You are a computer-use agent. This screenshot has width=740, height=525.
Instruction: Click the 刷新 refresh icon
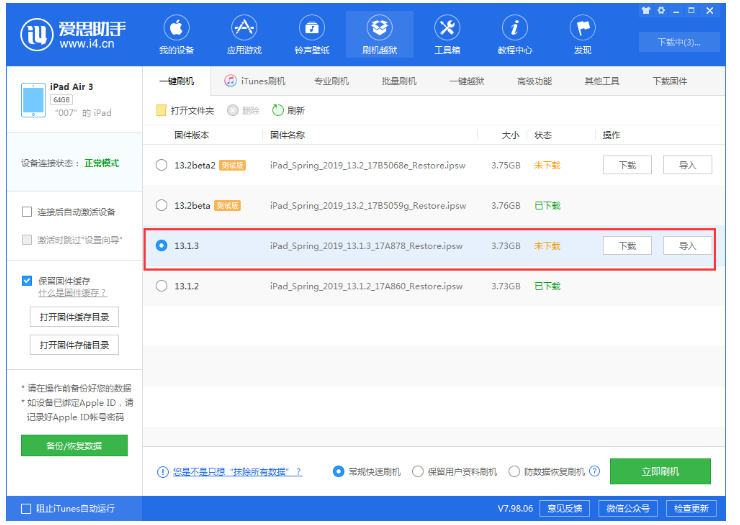278,111
